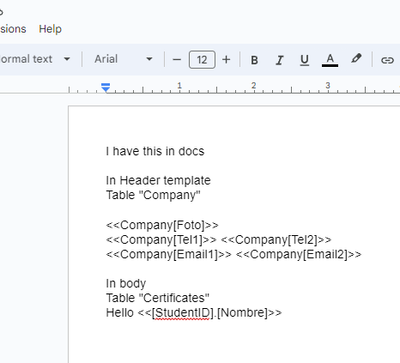Click the text 'In body'
The height and width of the screenshot is (363, 400).
pos(126,284)
